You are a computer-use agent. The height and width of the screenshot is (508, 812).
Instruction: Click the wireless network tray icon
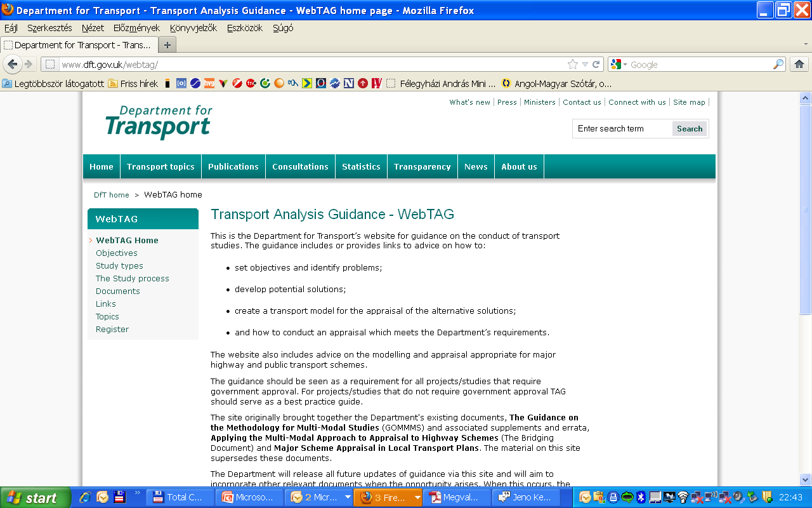[x=683, y=497]
